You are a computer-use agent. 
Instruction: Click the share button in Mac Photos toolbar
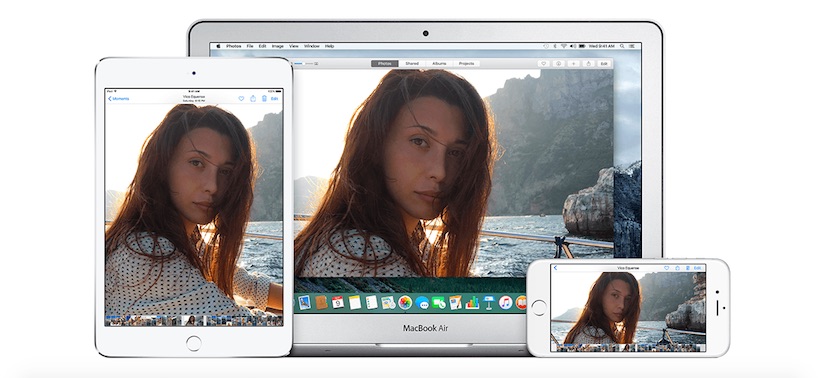(x=589, y=64)
